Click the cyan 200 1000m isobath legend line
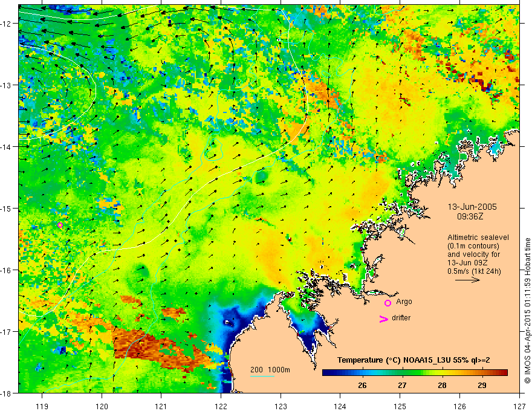Viewport: 532px width, 411px height. (x=262, y=376)
